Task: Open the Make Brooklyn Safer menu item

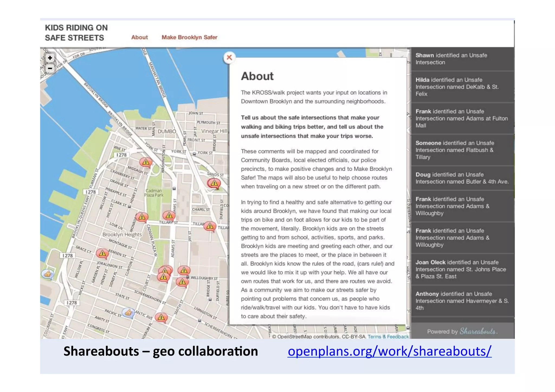Action: click(x=189, y=37)
